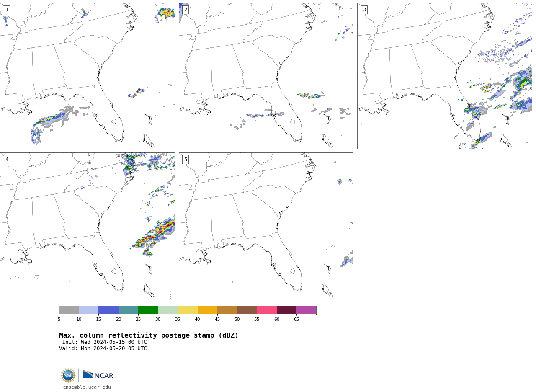Open ensemble member 3 reflectivity map
The image size is (536, 392).
(x=444, y=76)
